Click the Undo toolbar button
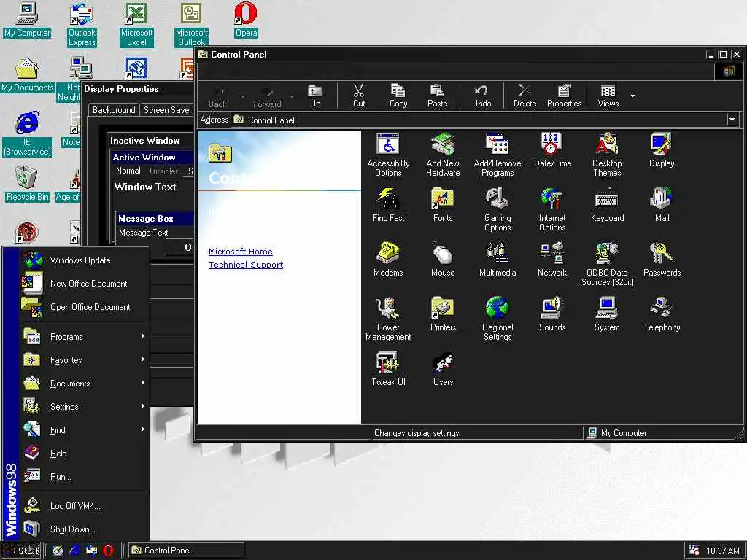 481,96
